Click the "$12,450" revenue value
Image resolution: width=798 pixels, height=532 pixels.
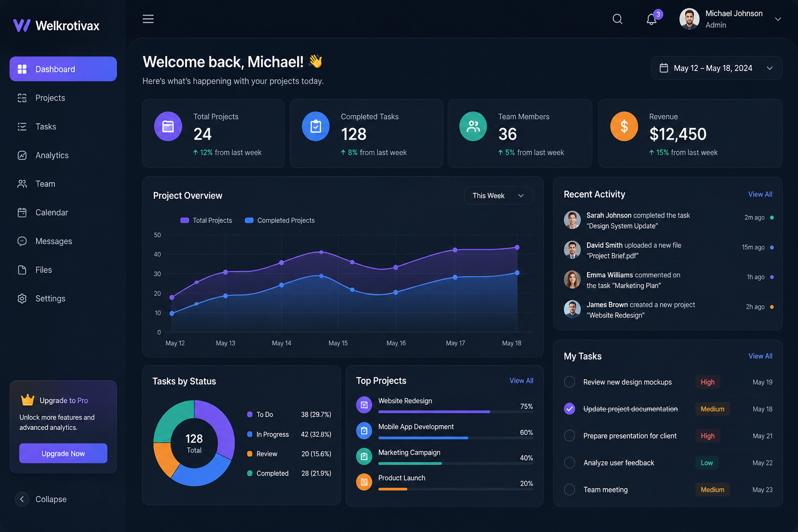[677, 134]
